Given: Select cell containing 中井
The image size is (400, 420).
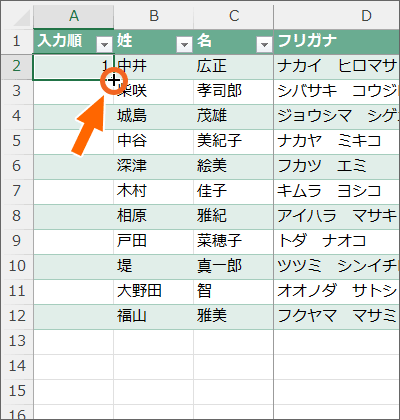Looking at the screenshot, I should click(x=154, y=67).
